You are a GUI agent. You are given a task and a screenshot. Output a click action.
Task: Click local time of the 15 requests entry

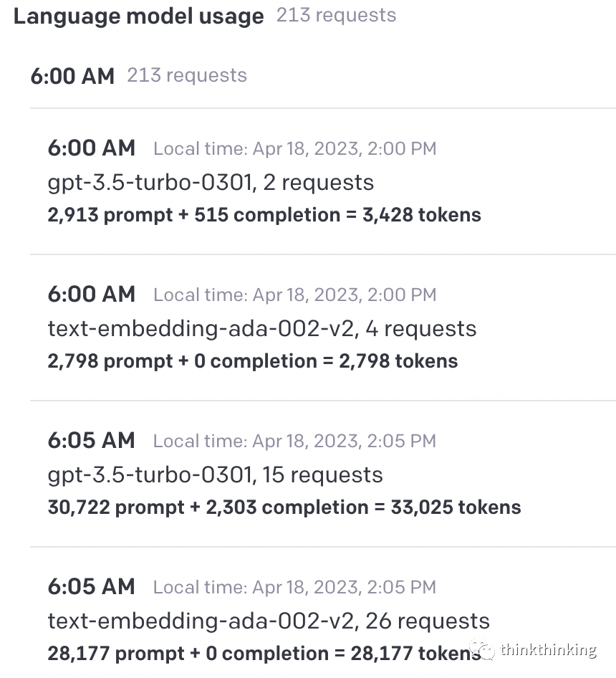tap(294, 441)
